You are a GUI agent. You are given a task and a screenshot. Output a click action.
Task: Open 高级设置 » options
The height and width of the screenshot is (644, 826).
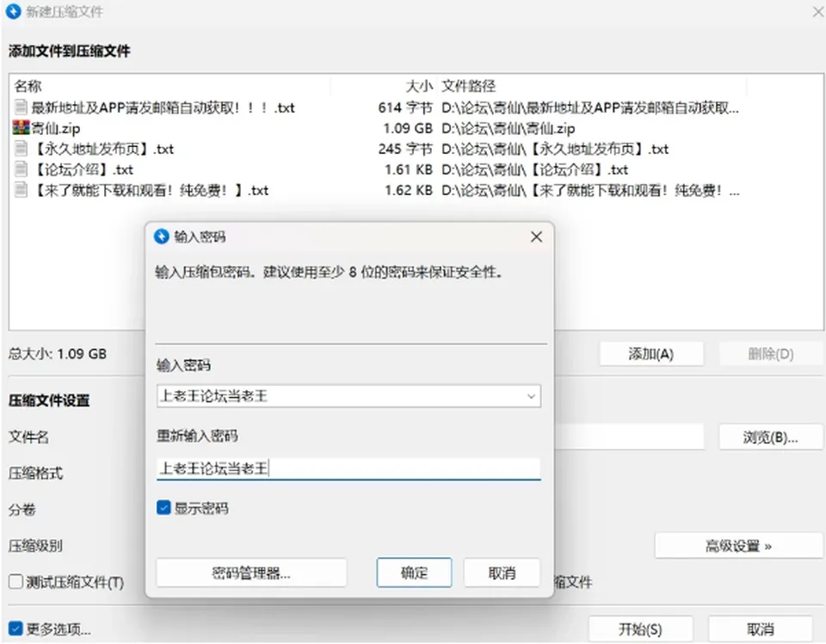[x=738, y=545]
